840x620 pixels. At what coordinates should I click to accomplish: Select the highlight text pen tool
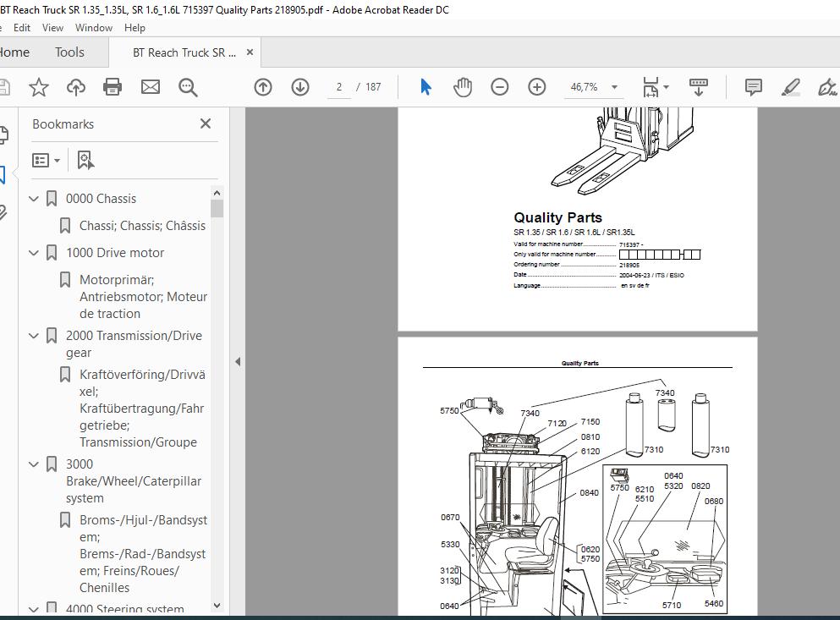pyautogui.click(x=791, y=87)
